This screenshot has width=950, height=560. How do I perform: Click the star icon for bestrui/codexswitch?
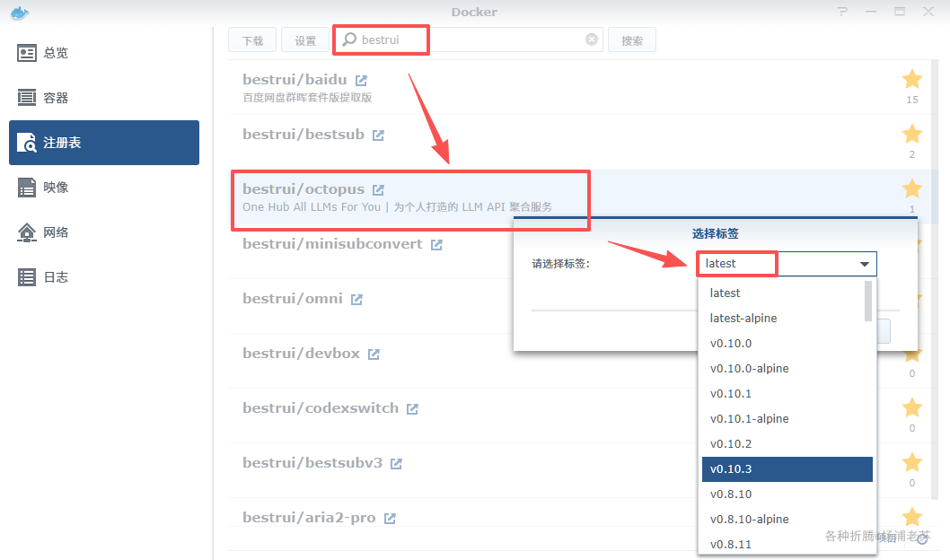coord(911,407)
